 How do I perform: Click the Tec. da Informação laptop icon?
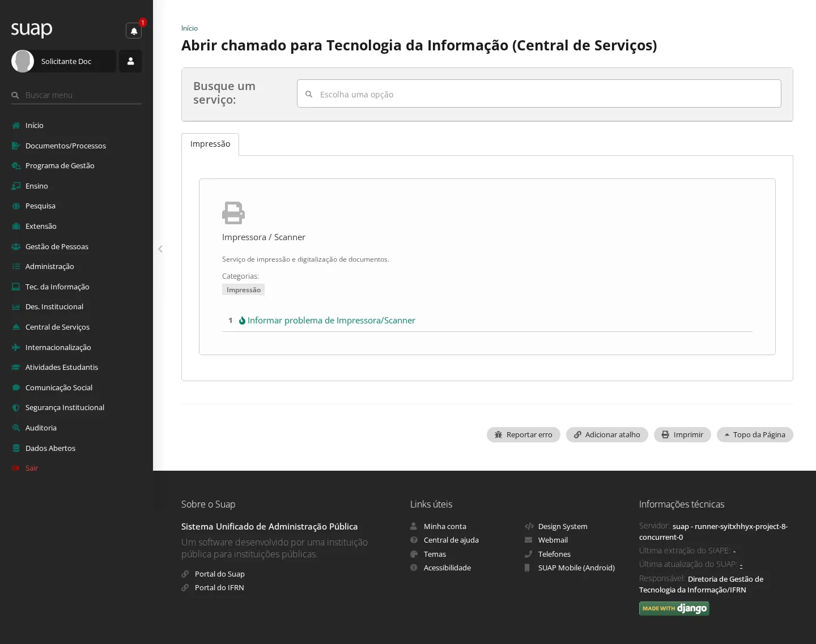click(16, 287)
